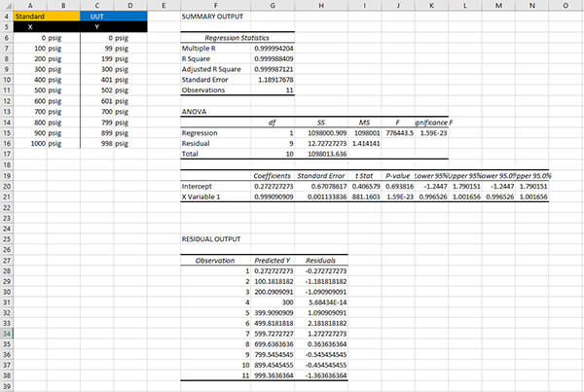Image resolution: width=584 pixels, height=392 pixels.
Task: Select column O header
Action: (566, 5)
